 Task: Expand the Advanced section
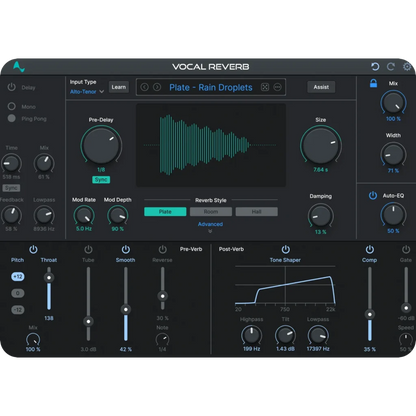210,226
